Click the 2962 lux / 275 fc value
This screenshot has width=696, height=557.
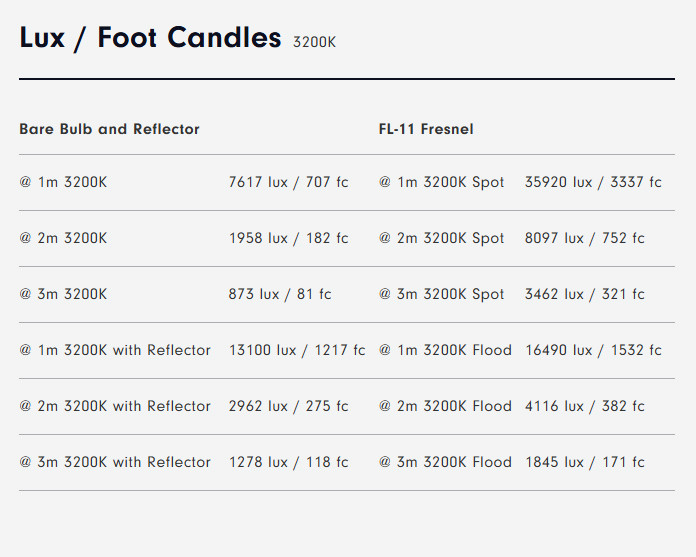point(289,406)
